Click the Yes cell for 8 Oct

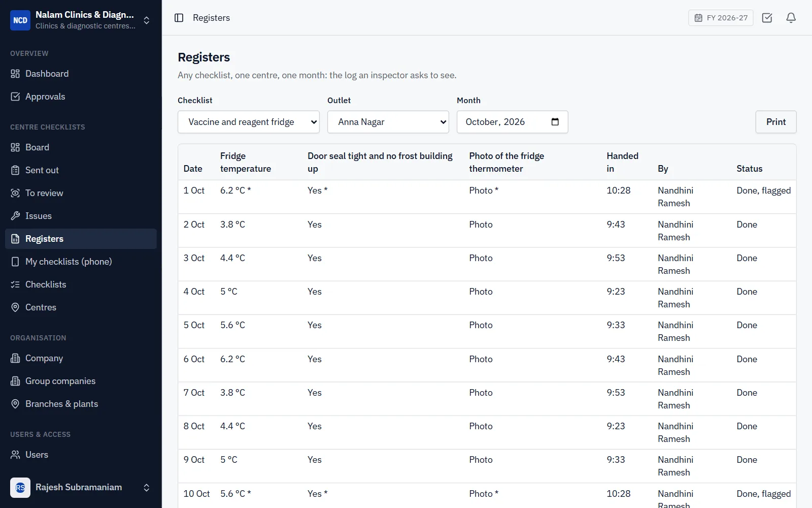[315, 426]
